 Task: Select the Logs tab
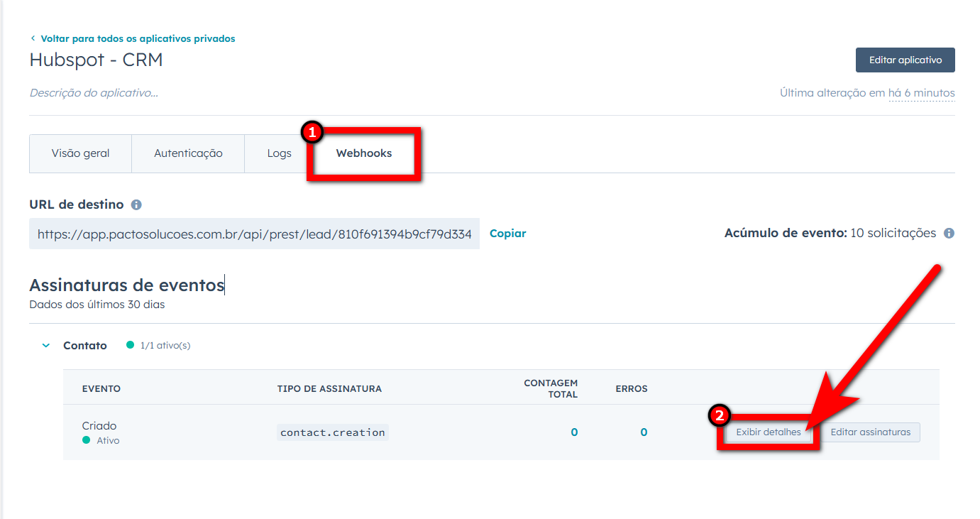click(279, 153)
